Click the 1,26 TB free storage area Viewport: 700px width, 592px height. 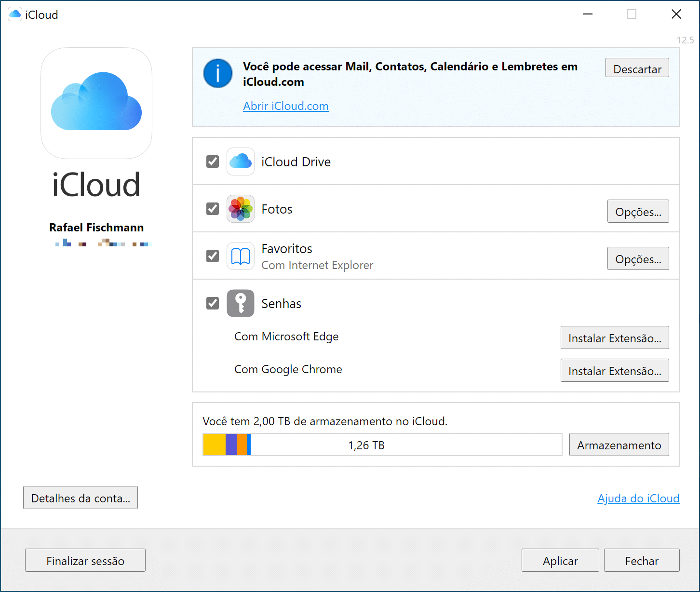[406, 444]
